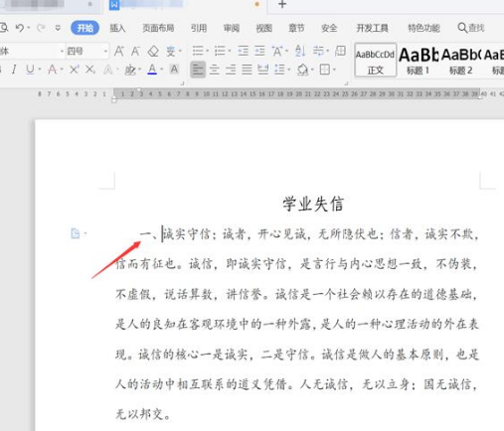The height and width of the screenshot is (431, 504).
Task: Open the 特色功能 tab
Action: click(423, 28)
